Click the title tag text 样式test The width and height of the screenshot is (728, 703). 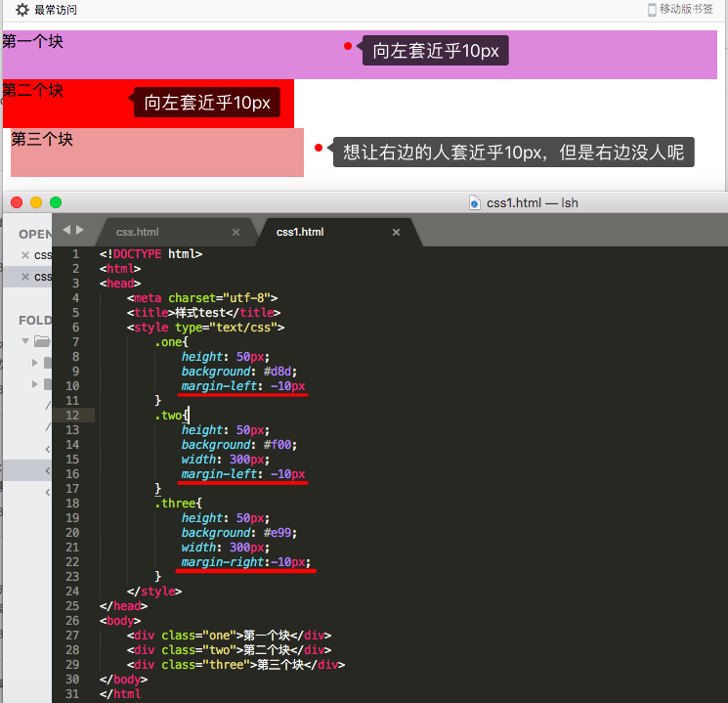(x=200, y=313)
